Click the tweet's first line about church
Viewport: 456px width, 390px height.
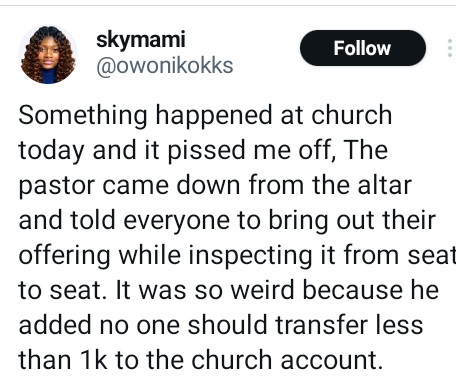(x=205, y=115)
